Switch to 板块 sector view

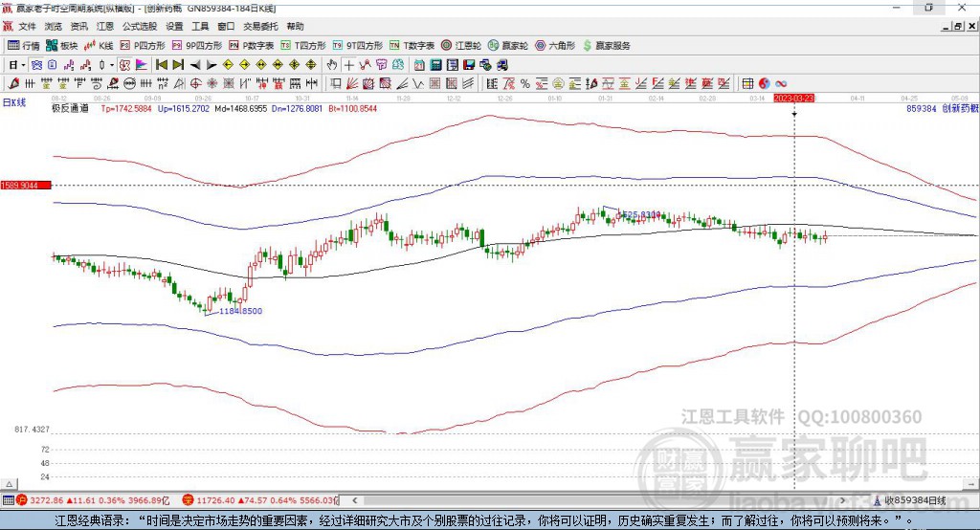click(62, 46)
